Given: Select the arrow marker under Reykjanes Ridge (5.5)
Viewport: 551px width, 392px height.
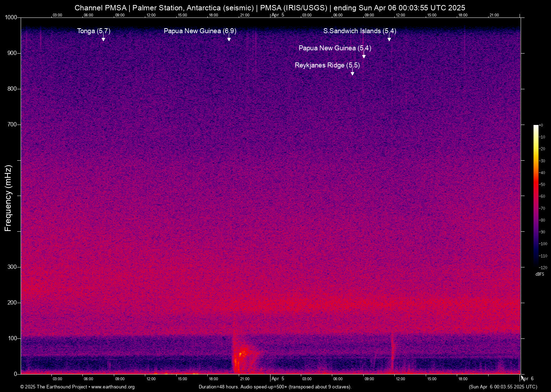Looking at the screenshot, I should coord(352,73).
